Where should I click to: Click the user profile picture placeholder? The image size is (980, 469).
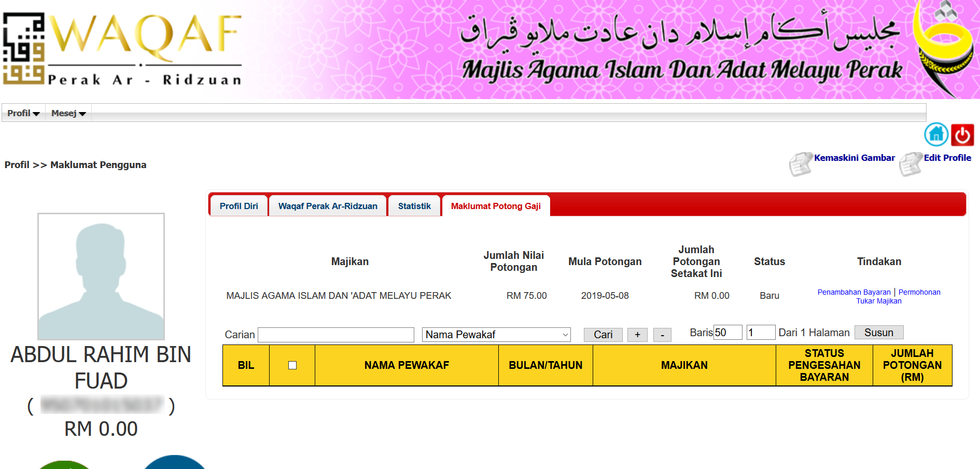pos(101,277)
